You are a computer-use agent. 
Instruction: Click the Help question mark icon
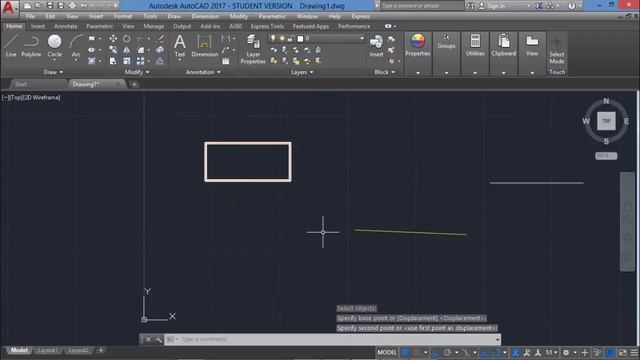571,6
